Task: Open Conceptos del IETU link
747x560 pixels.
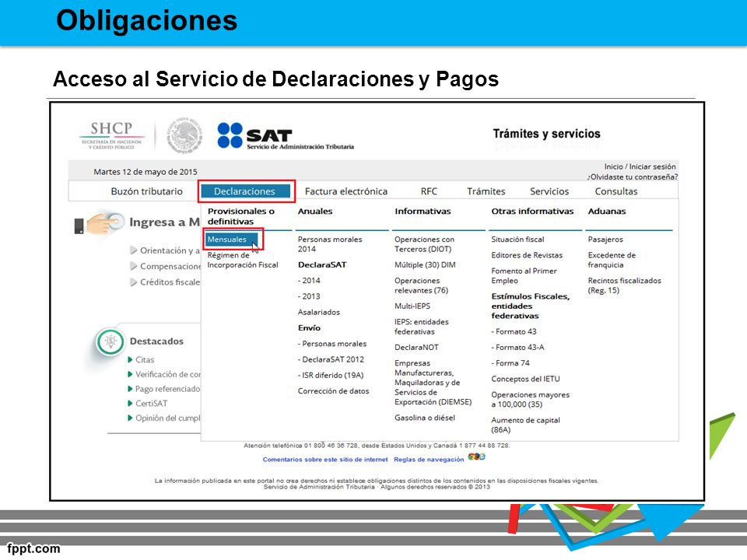Action: coord(525,379)
